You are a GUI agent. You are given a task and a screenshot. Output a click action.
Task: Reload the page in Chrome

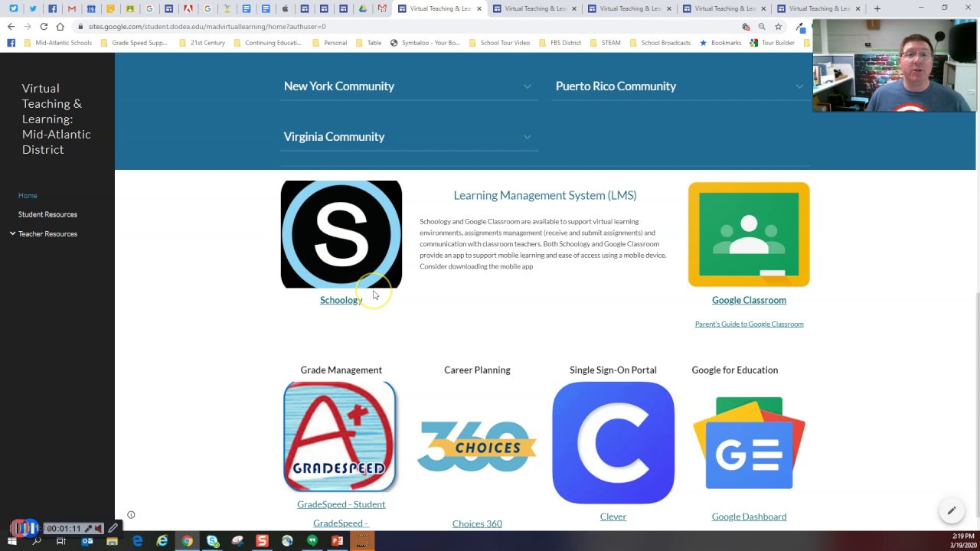point(44,26)
